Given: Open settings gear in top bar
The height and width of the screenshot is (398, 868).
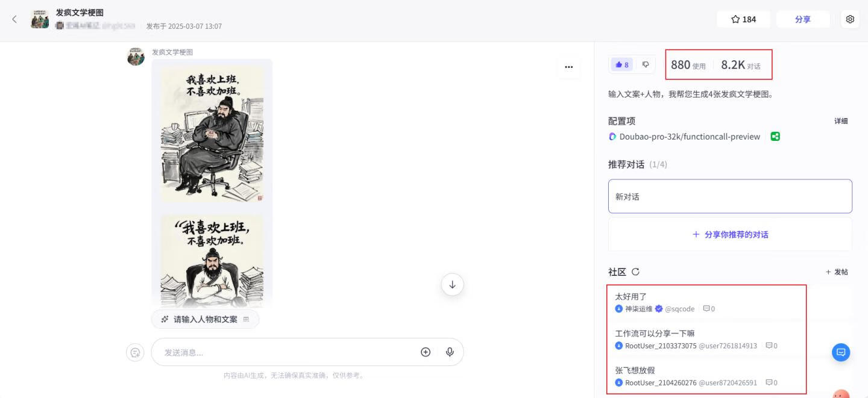Looking at the screenshot, I should point(850,19).
